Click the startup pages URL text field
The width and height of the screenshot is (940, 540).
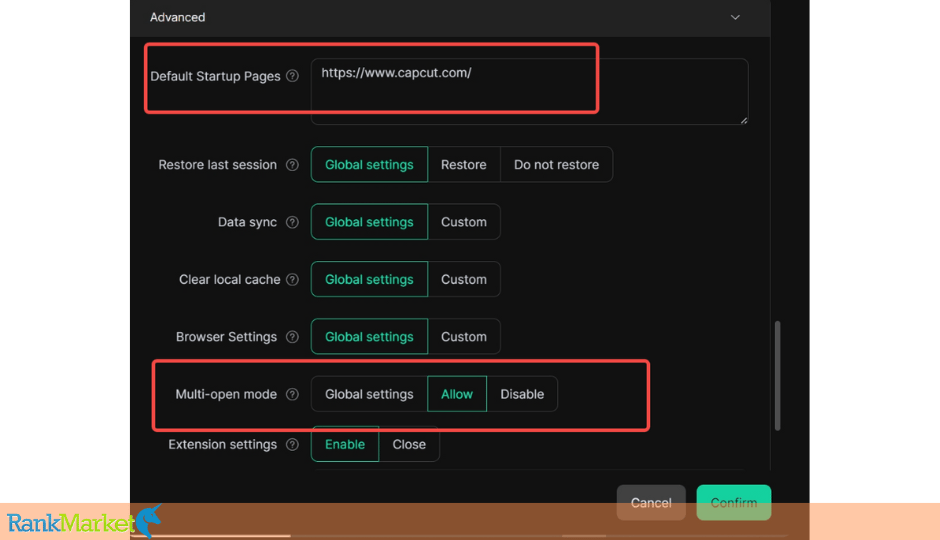529,91
